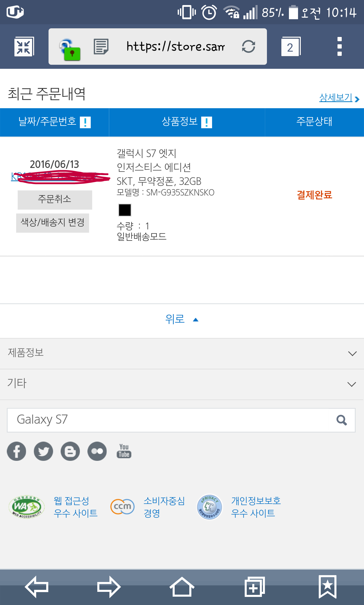The image size is (364, 605).
Task: Open the browser three-dot menu
Action: (x=339, y=47)
